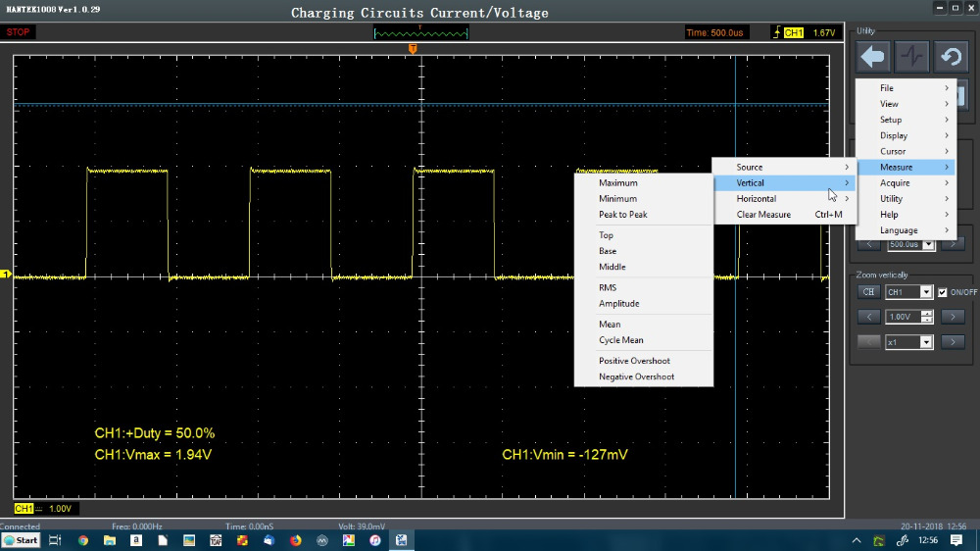
Task: Click the Windows Start button
Action: (21, 540)
